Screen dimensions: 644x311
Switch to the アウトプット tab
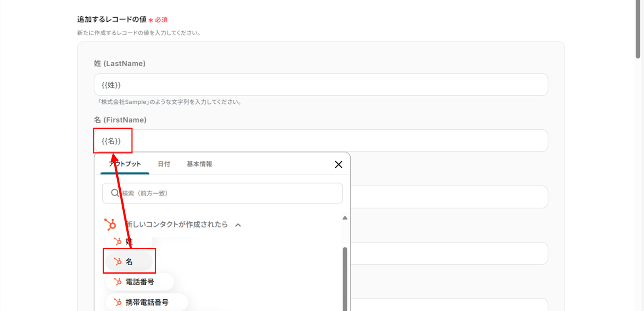(x=125, y=164)
